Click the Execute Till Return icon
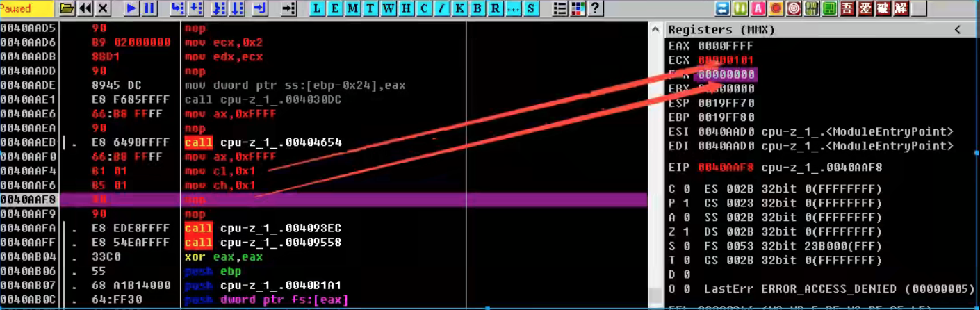Screen dimensions: 980x310 pos(260,9)
